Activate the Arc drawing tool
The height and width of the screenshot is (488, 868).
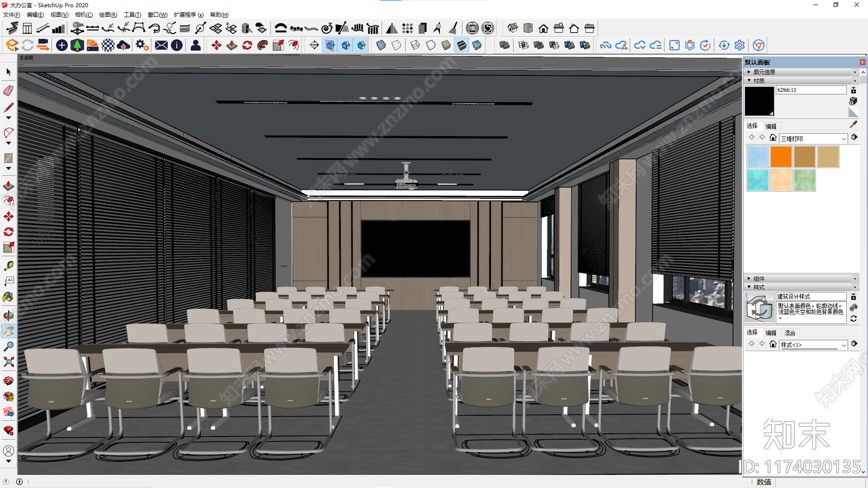(9, 133)
